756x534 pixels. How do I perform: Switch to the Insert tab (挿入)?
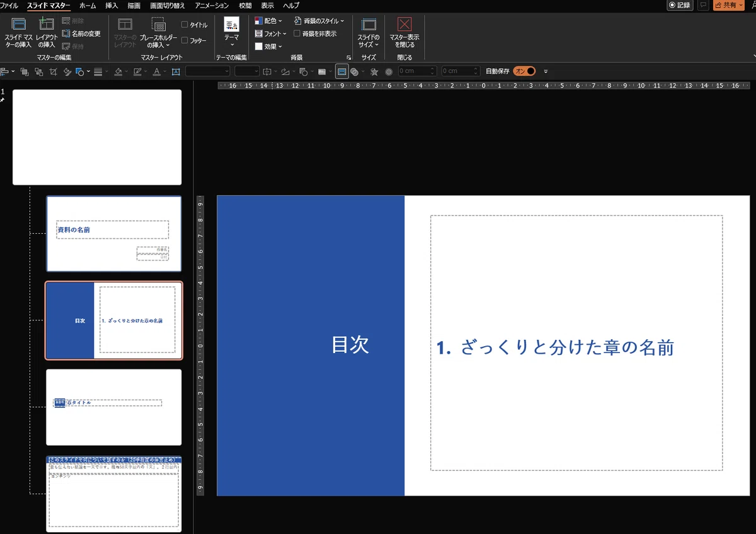pyautogui.click(x=112, y=5)
